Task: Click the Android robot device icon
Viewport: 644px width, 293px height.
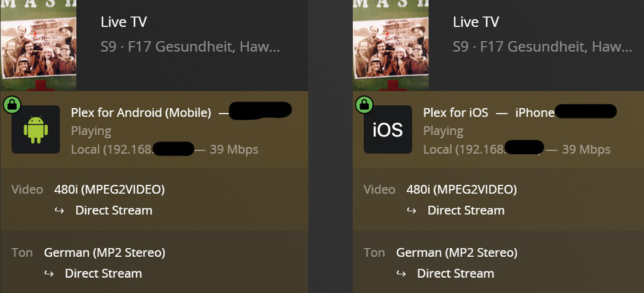Action: 36,130
